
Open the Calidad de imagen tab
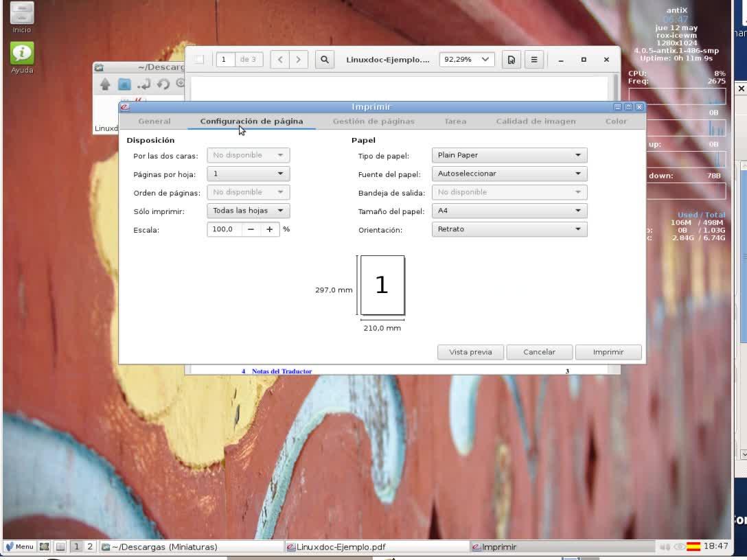pos(536,121)
